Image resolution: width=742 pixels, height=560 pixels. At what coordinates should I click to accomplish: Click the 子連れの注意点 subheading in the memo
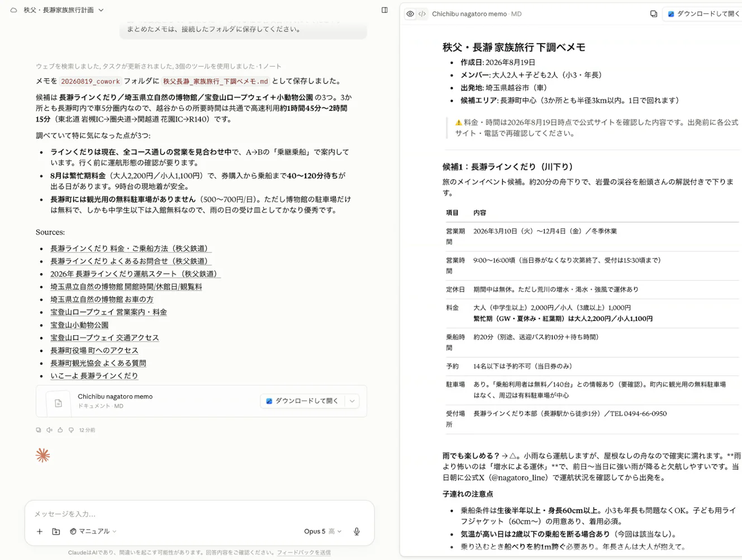pos(468,494)
